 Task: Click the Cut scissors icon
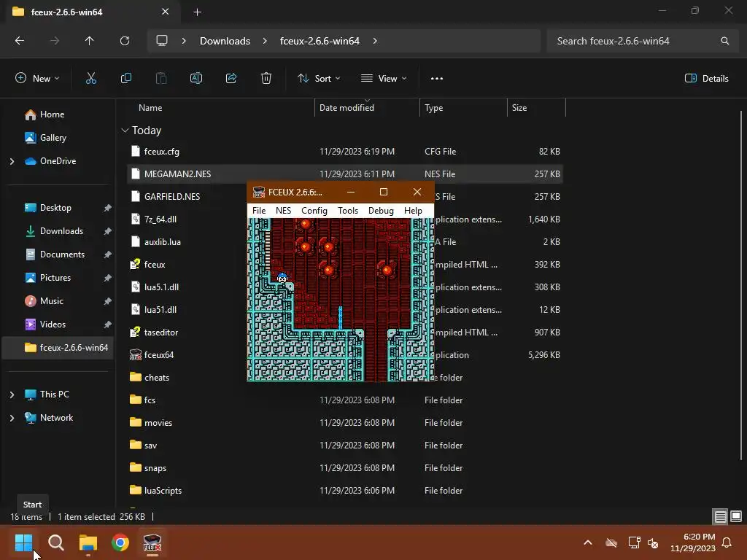pyautogui.click(x=91, y=79)
